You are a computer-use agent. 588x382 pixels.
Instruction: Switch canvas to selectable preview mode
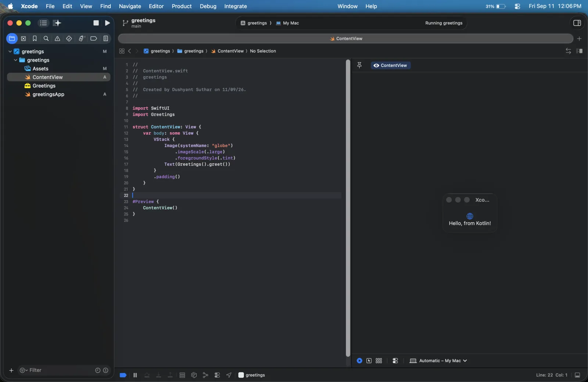pos(369,361)
